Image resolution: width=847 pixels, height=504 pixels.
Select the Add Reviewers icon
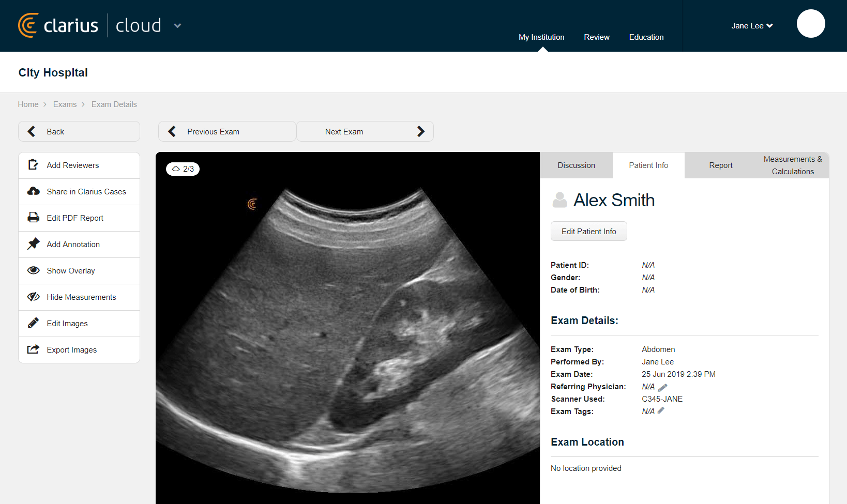pos(33,165)
